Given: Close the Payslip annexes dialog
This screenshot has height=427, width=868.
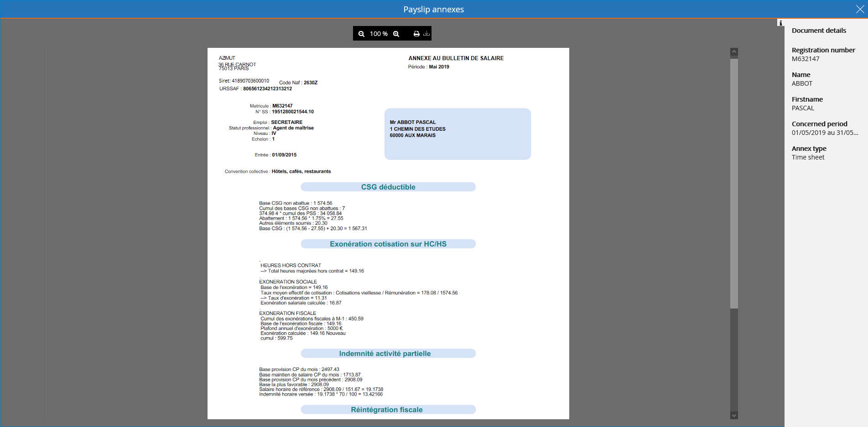Looking at the screenshot, I should (x=860, y=9).
